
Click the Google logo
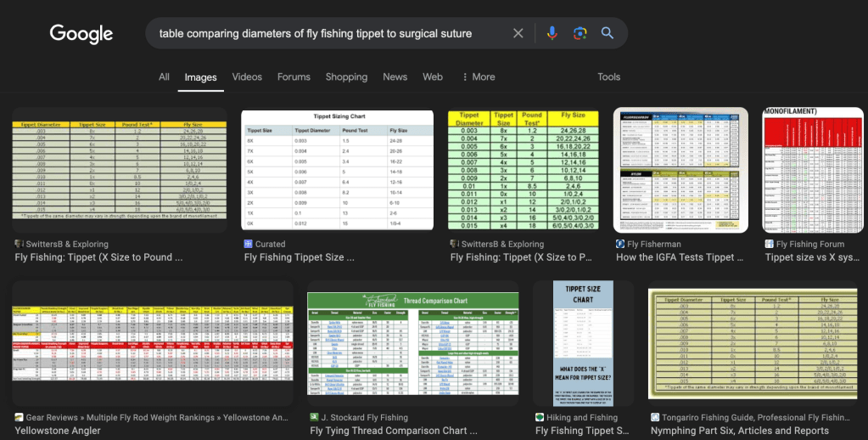coord(81,34)
